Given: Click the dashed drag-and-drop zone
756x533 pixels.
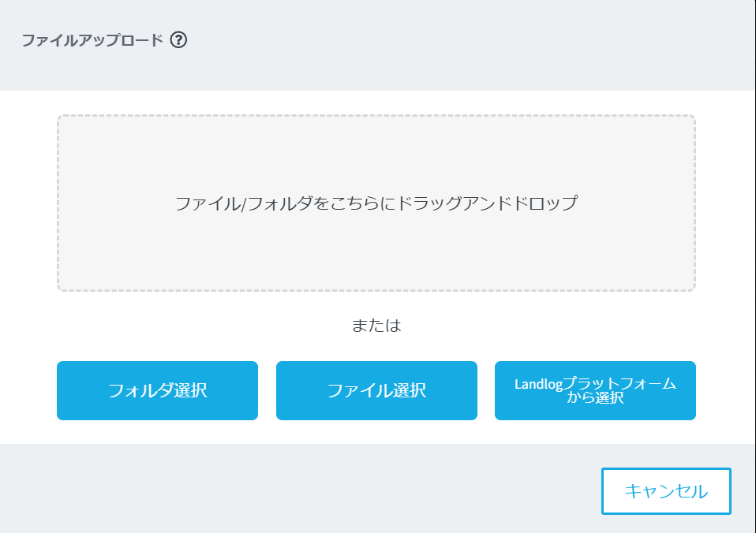Looking at the screenshot, I should click(x=376, y=244).
